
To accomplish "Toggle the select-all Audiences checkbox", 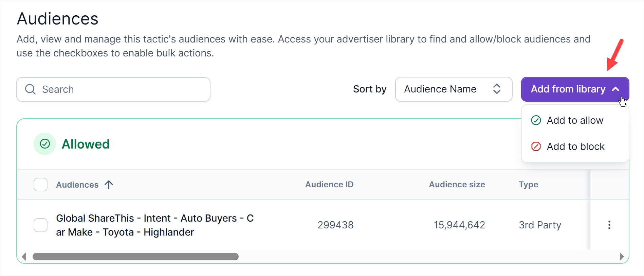I will [40, 185].
